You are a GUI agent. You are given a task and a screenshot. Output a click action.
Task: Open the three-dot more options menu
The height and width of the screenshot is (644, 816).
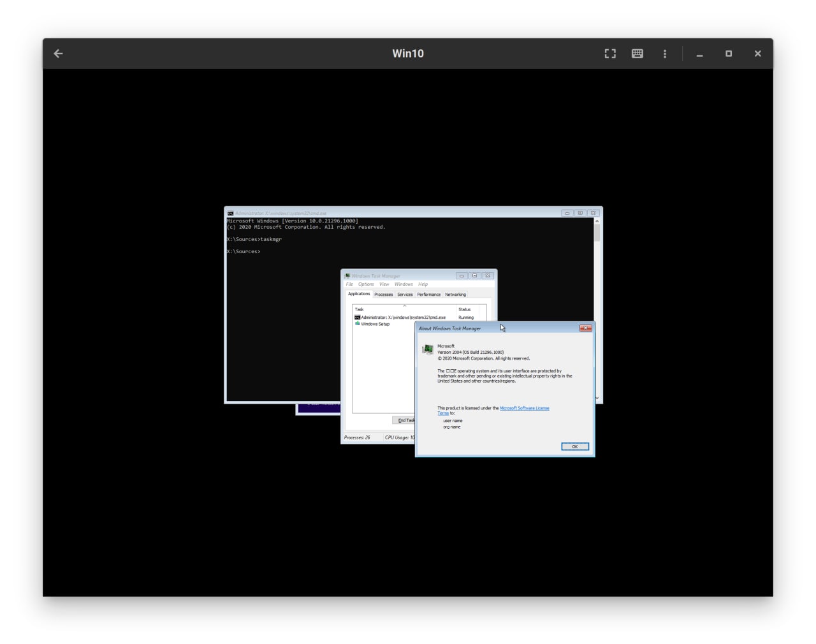[665, 54]
